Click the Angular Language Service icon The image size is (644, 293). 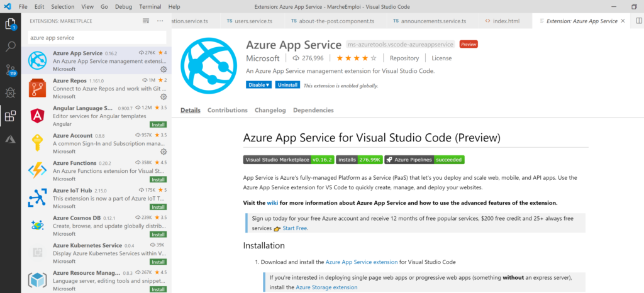37,116
